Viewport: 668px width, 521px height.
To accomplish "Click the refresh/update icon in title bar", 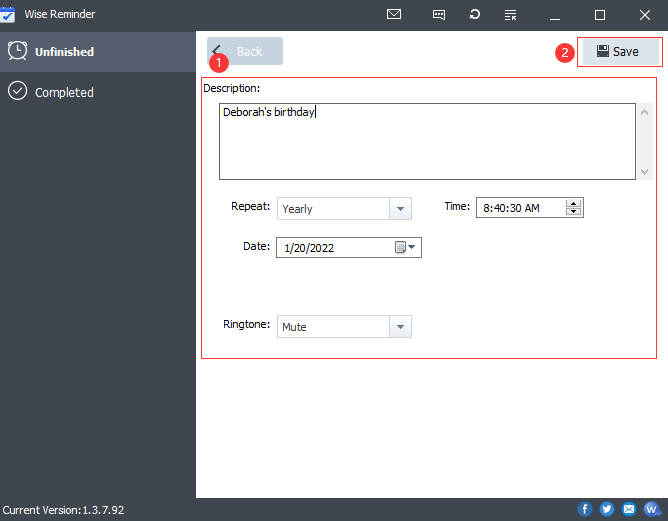I will [475, 14].
